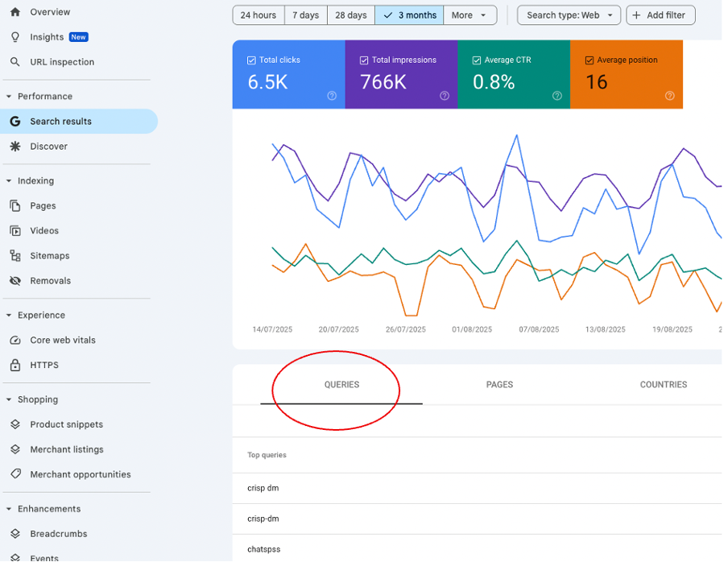Open the More date range dropdown
The width and height of the screenshot is (728, 562).
click(x=469, y=15)
